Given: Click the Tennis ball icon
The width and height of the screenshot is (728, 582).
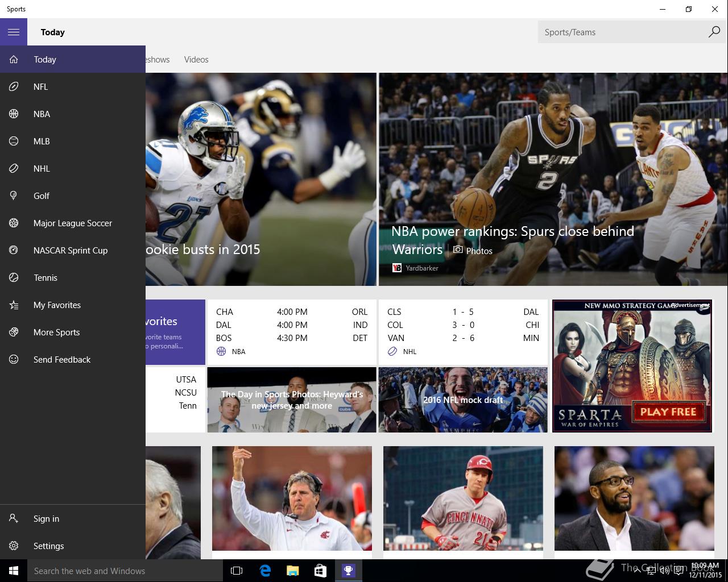Looking at the screenshot, I should (x=14, y=277).
